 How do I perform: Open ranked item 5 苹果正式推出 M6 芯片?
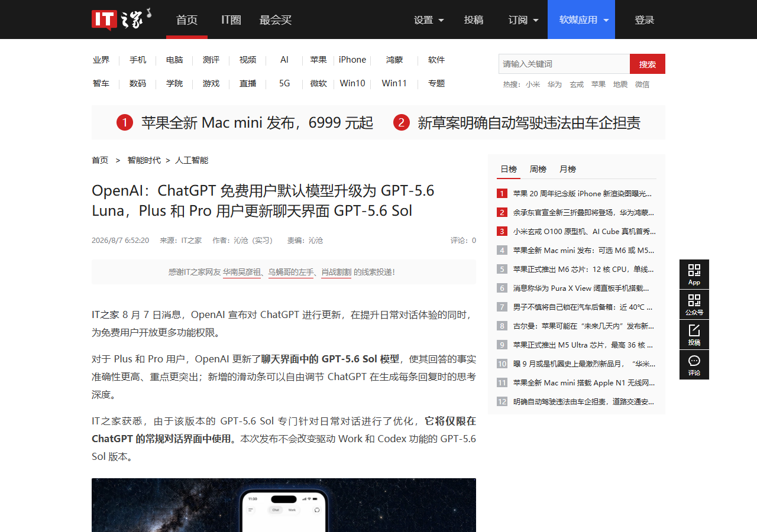[584, 269]
